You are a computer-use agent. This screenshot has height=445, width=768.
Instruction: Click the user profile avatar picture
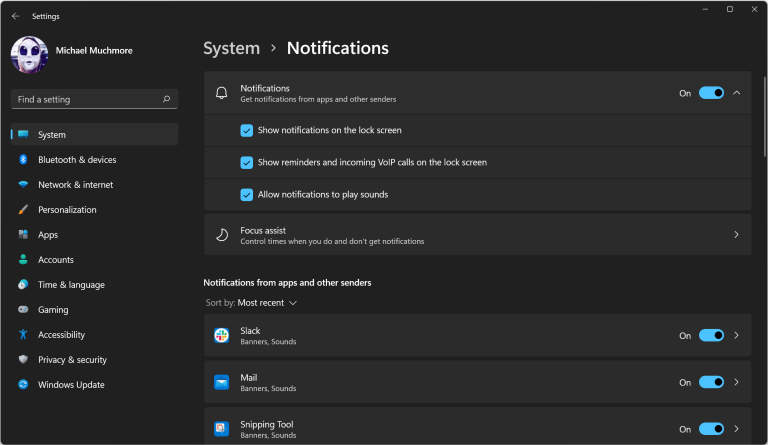coord(29,54)
